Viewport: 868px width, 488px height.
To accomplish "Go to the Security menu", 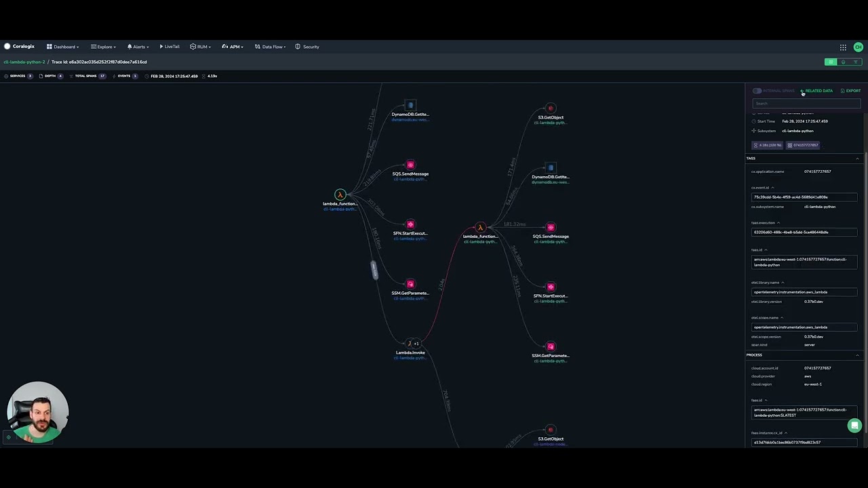I will 307,47.
